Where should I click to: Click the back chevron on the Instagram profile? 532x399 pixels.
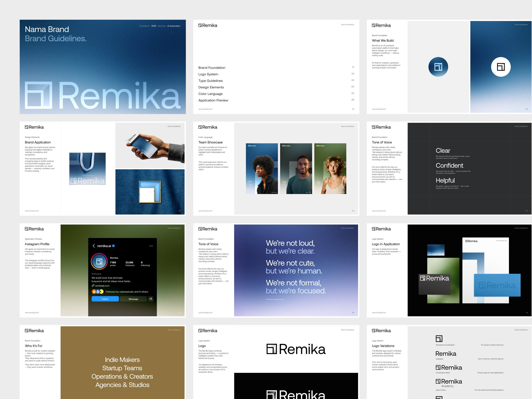tap(94, 246)
